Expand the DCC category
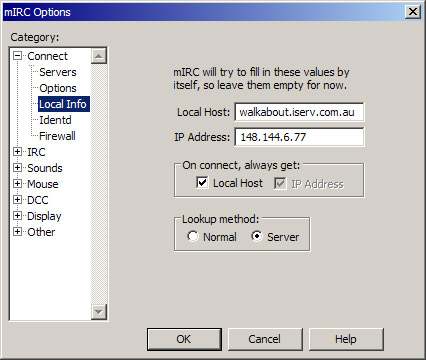 pos(17,200)
